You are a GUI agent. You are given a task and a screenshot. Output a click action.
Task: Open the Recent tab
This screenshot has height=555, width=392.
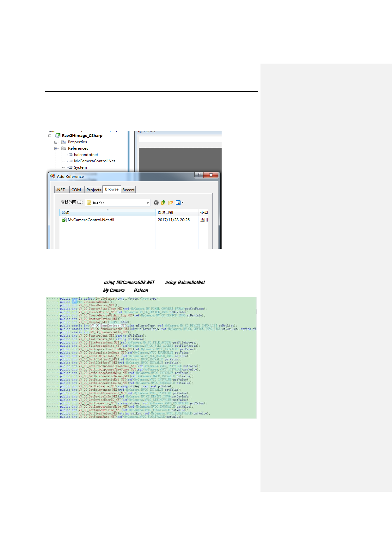point(128,190)
